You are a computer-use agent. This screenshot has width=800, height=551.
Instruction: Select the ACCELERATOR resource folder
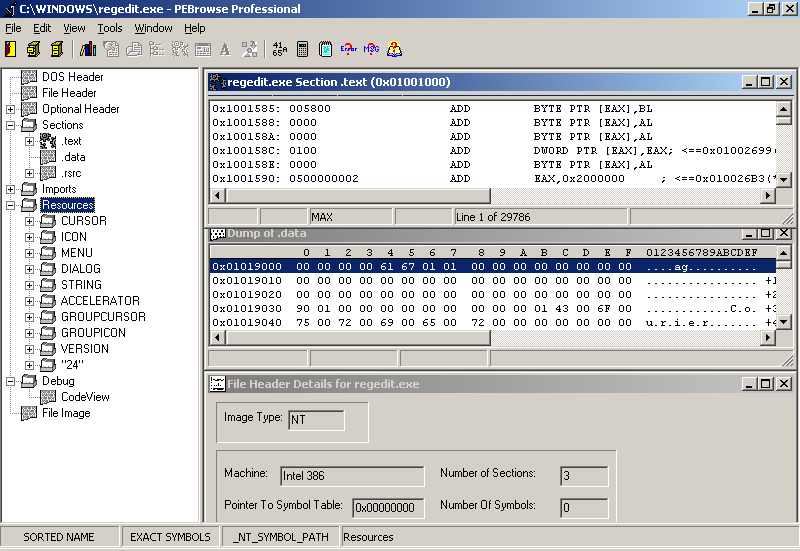100,301
